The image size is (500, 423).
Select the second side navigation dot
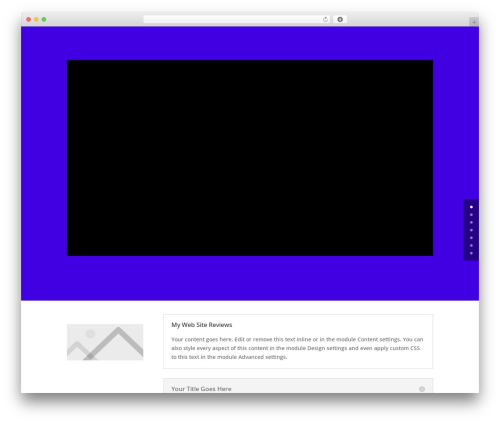point(471,215)
